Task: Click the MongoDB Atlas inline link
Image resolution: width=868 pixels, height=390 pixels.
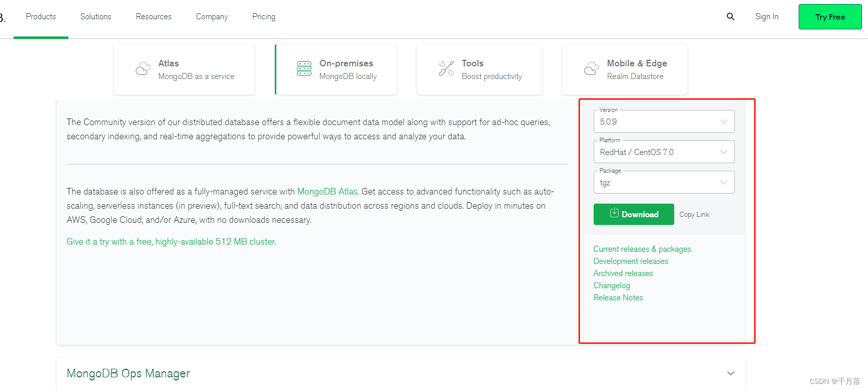Action: click(327, 191)
